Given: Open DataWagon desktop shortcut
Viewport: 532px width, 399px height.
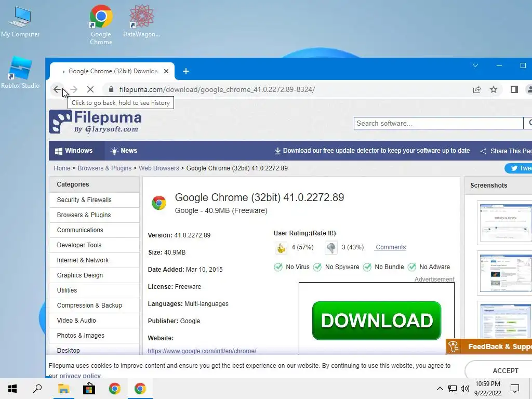Looking at the screenshot, I should tap(141, 21).
